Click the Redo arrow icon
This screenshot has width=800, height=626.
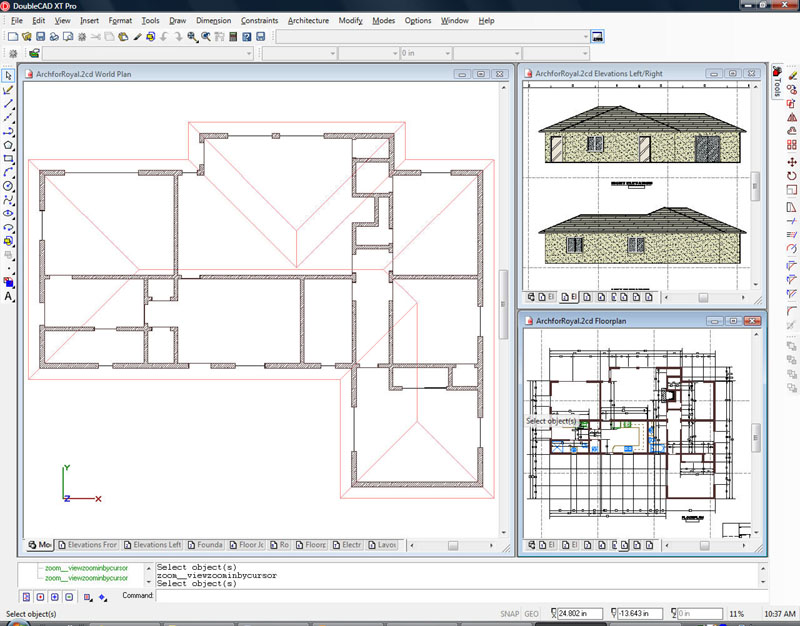(178, 36)
